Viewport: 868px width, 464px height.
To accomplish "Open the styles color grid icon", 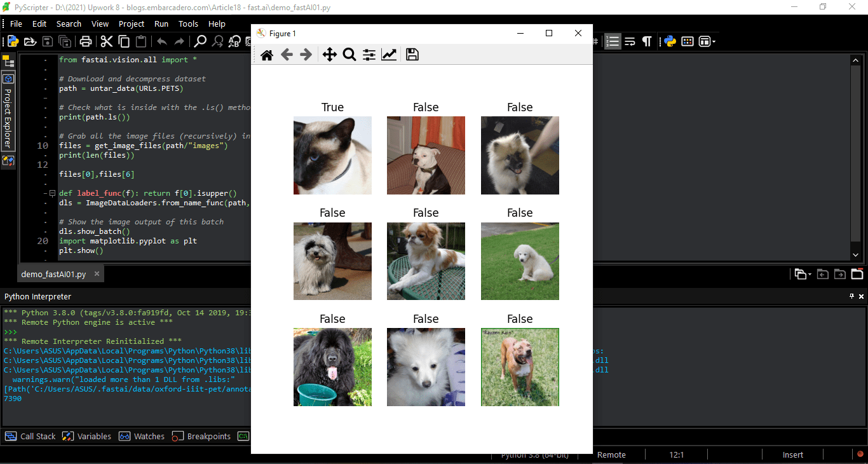I will pos(688,41).
